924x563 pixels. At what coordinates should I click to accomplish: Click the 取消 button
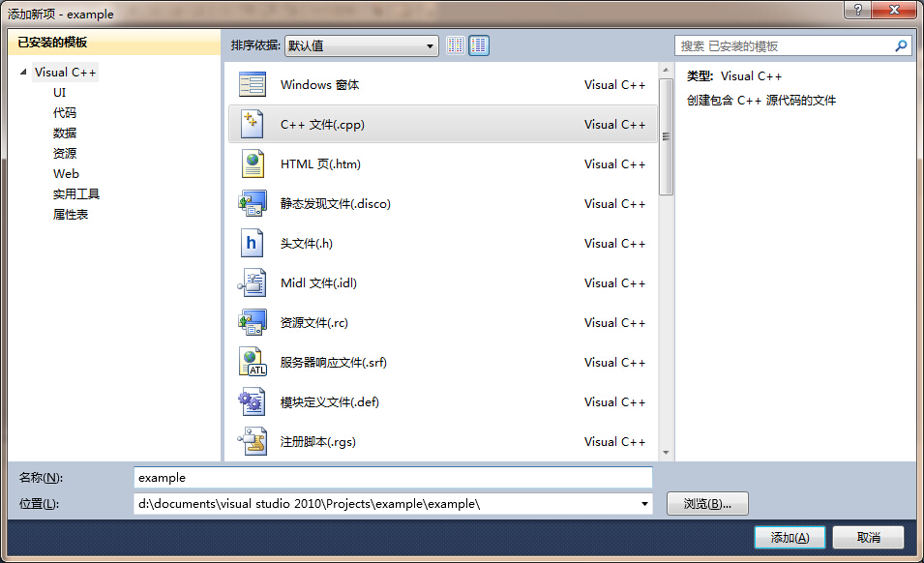[x=869, y=537]
